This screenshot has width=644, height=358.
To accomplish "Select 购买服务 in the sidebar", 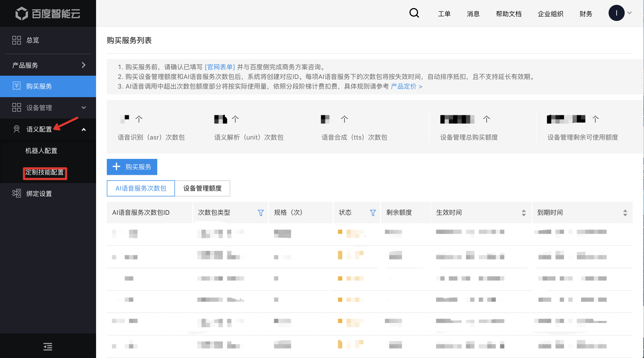I will tap(48, 86).
